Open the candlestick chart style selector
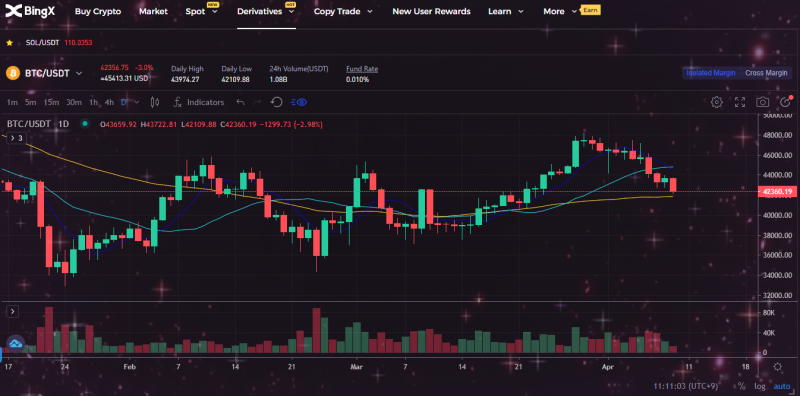This screenshot has width=800, height=396. coord(155,102)
